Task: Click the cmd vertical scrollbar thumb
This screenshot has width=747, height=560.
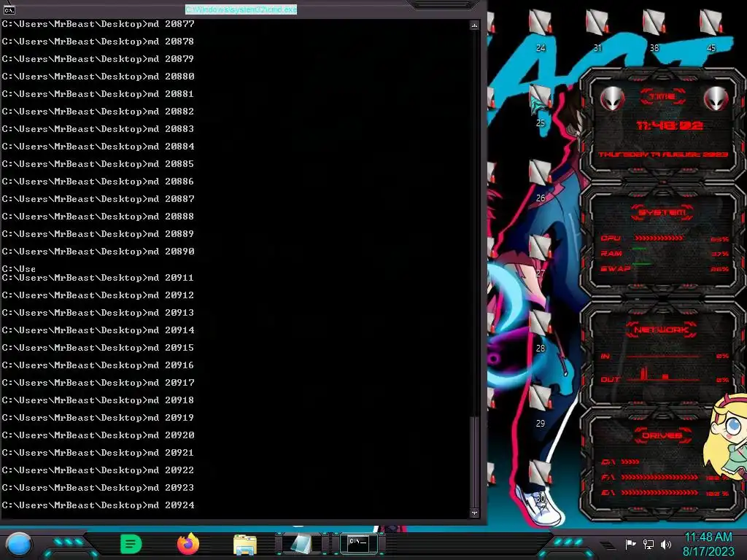Action: pos(473,461)
